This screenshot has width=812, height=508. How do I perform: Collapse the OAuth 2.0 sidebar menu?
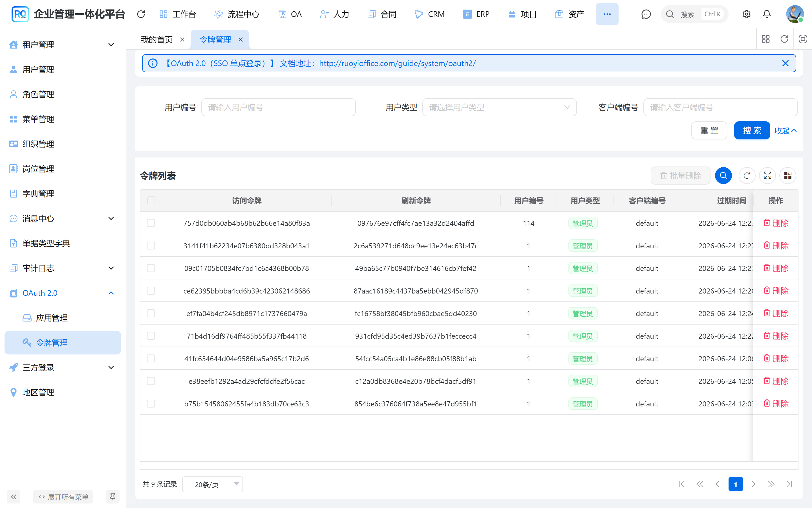click(x=63, y=293)
